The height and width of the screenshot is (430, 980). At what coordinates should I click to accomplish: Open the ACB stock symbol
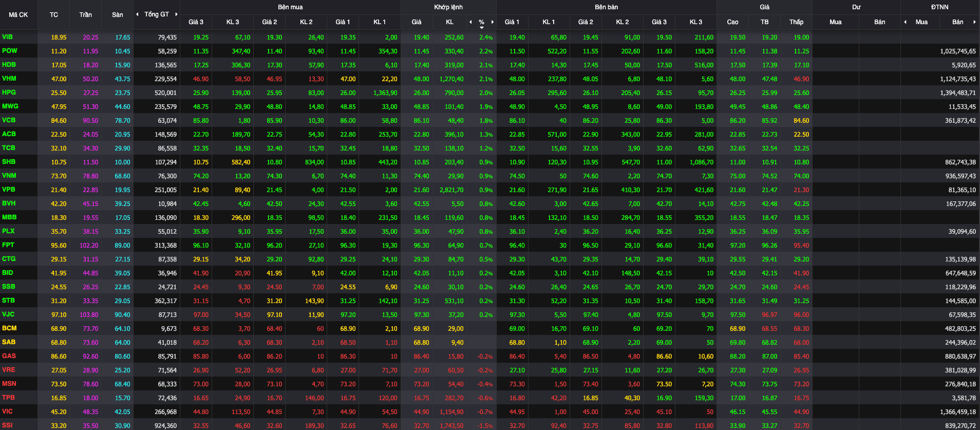9,134
